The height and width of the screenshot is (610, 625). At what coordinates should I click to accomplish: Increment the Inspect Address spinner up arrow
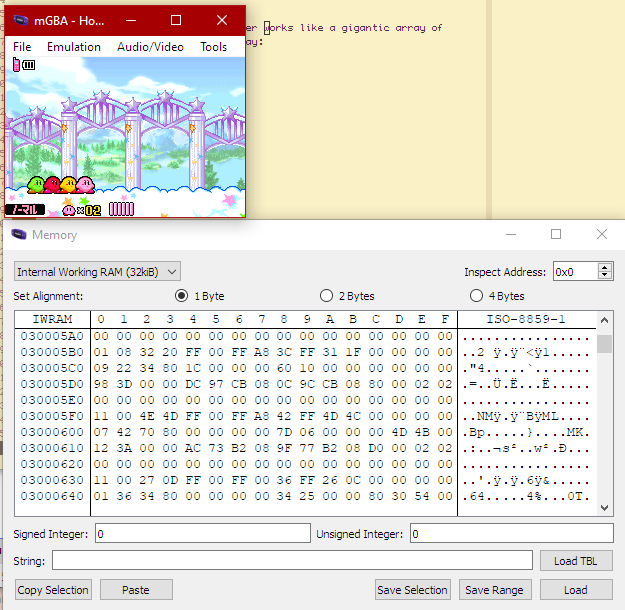(x=604, y=268)
